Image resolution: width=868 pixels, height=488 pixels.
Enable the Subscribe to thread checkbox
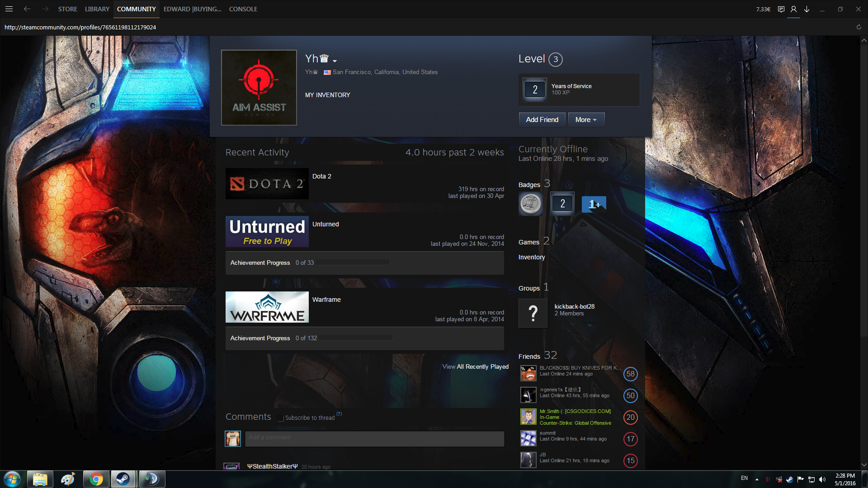pos(281,418)
